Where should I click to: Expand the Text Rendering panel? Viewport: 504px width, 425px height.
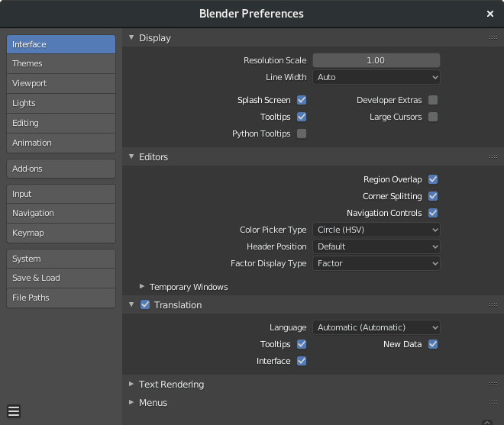point(131,384)
